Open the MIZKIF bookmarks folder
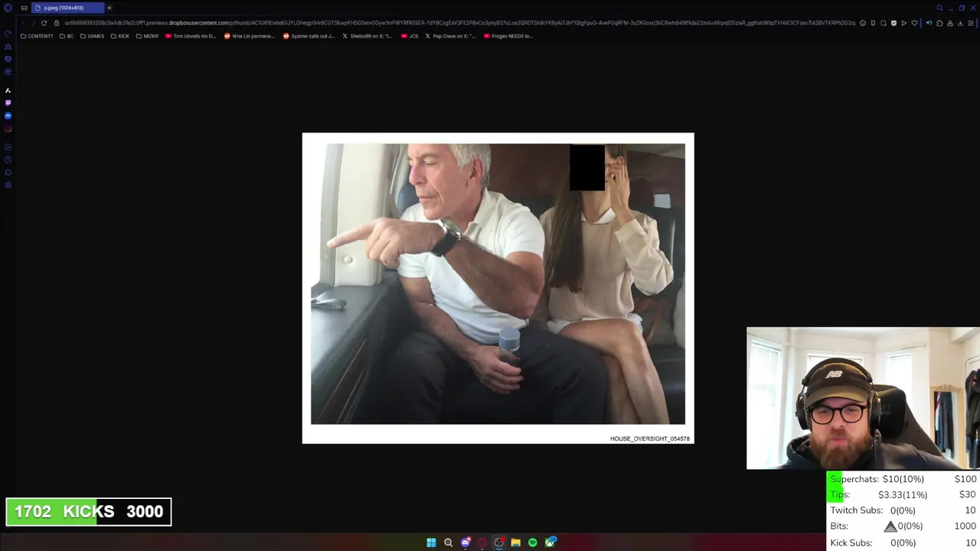980x551 pixels. [148, 36]
